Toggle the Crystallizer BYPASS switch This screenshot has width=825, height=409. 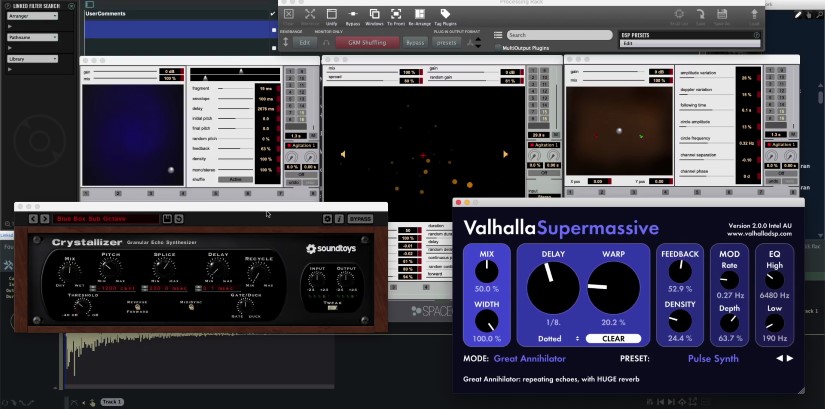[361, 218]
